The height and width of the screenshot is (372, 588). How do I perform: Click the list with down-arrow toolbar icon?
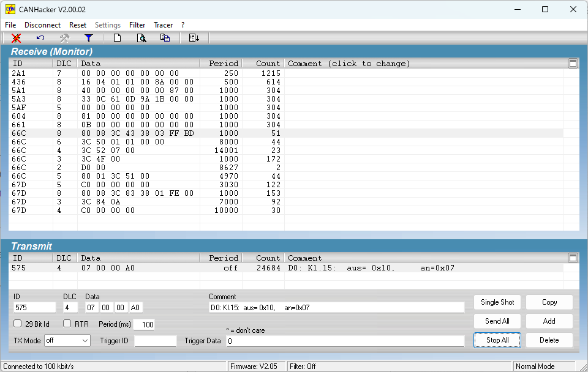(x=194, y=38)
